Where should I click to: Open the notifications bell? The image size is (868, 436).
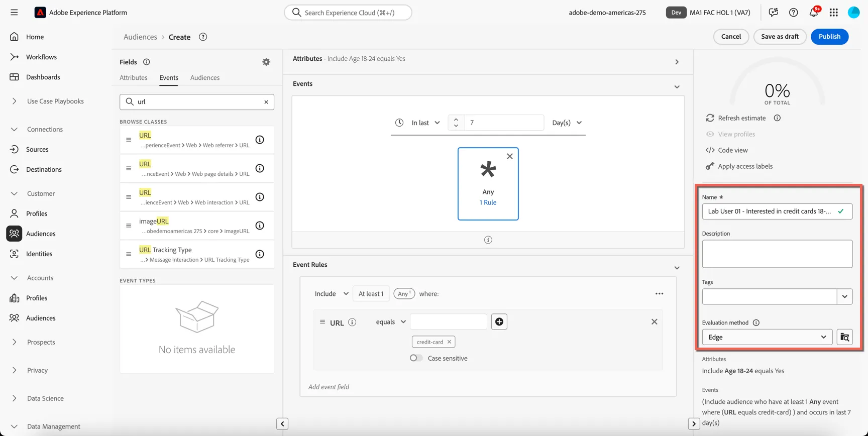(x=814, y=13)
